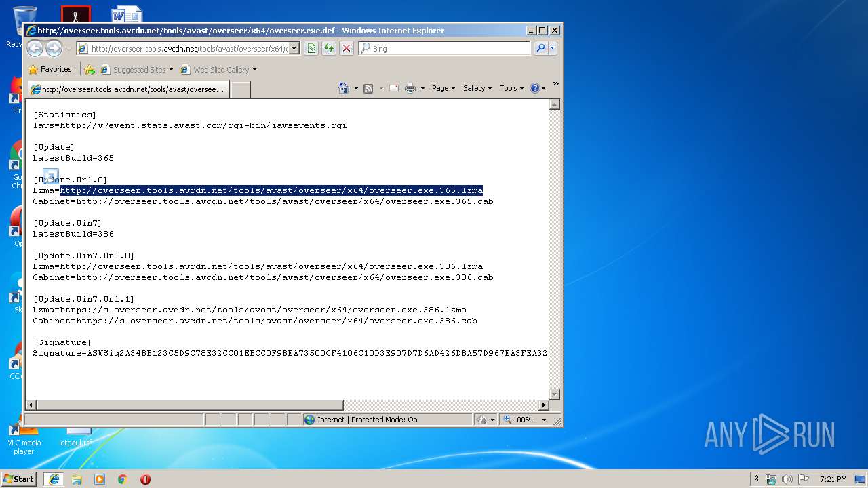Click the Read Mail envelope icon
This screenshot has width=868, height=488.
[394, 88]
